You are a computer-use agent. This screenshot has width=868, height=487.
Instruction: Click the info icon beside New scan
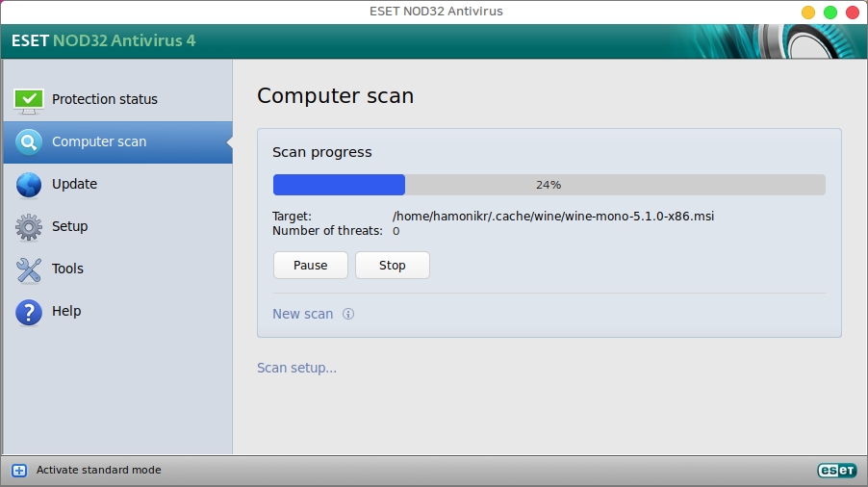[x=348, y=314]
